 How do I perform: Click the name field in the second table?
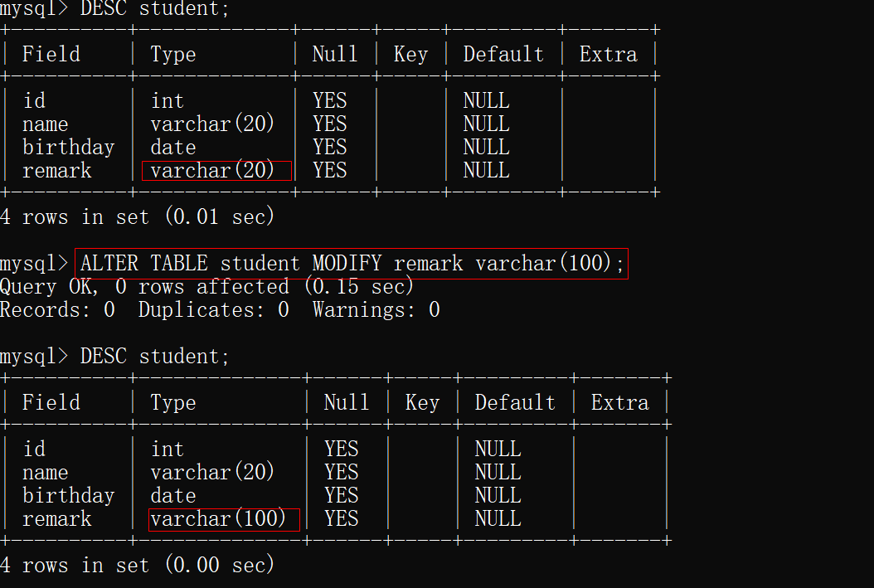click(x=46, y=473)
